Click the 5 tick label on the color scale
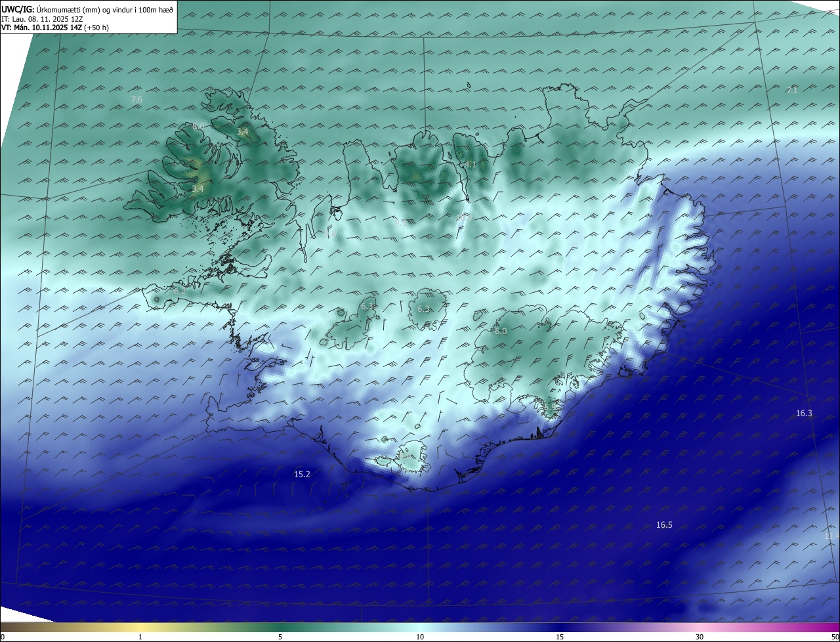 click(280, 637)
